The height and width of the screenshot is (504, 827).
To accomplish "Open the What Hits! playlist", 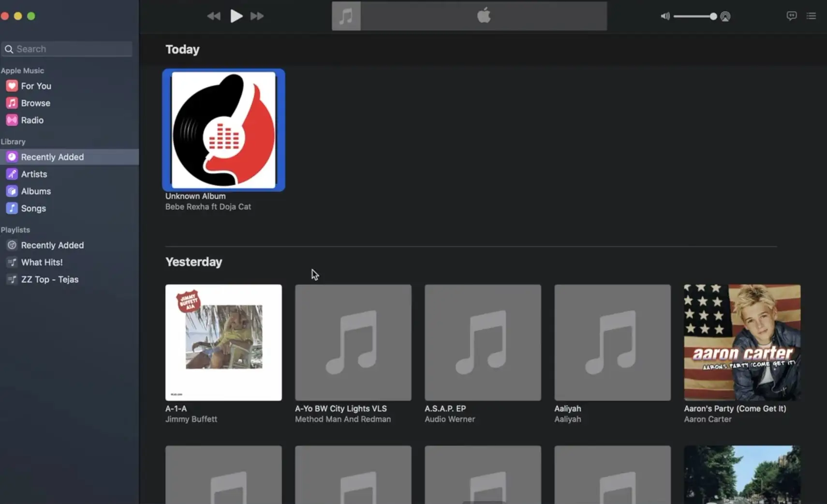I will (69, 262).
